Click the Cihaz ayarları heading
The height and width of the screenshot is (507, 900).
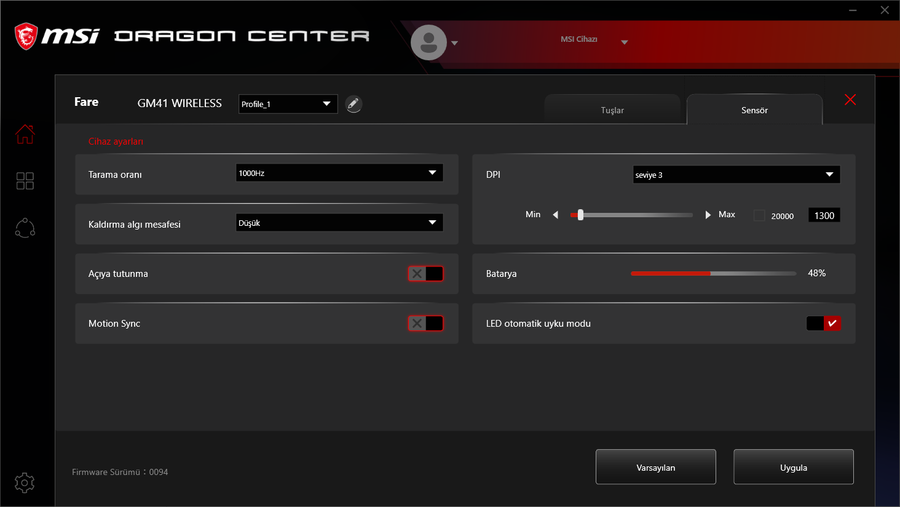(115, 141)
